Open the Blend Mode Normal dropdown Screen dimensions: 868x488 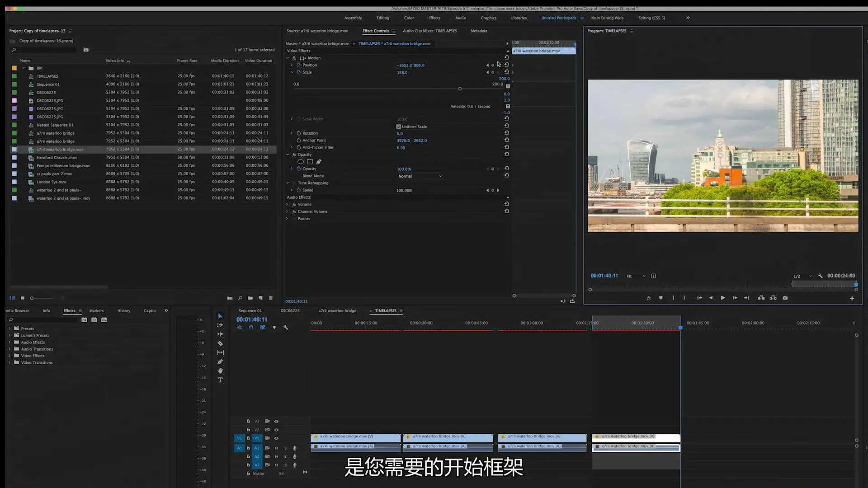pyautogui.click(x=420, y=176)
